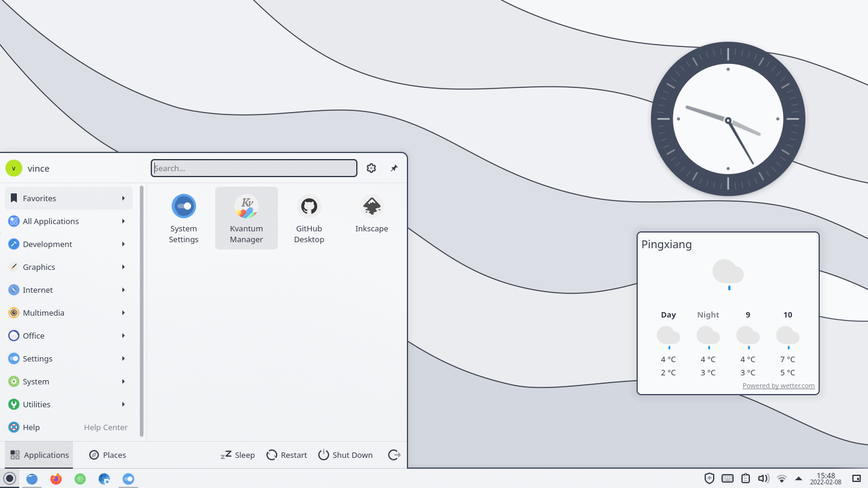This screenshot has width=868, height=488.
Task: Pin the application launcher open
Action: pyautogui.click(x=394, y=168)
